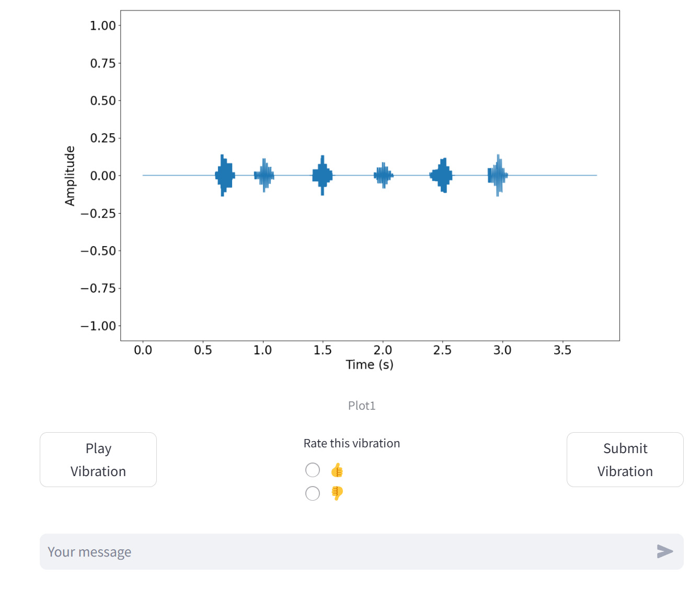Click the Time (s) axis label
The height and width of the screenshot is (589, 700).
click(370, 364)
